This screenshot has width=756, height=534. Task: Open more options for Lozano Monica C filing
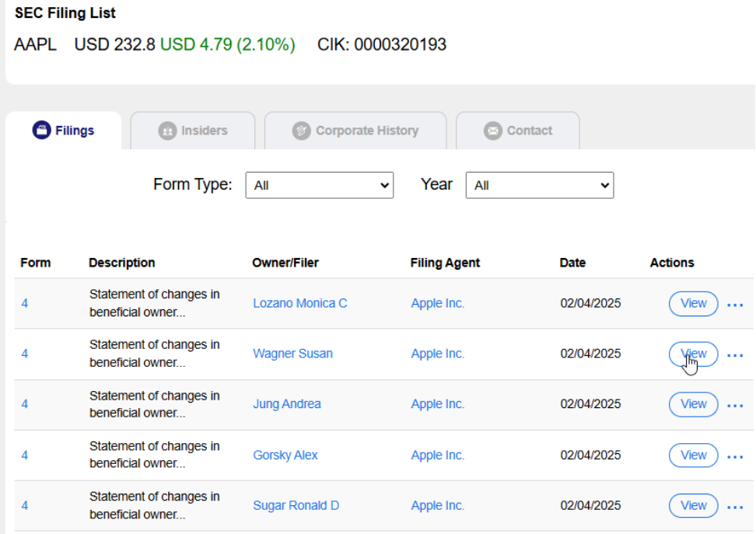click(735, 305)
